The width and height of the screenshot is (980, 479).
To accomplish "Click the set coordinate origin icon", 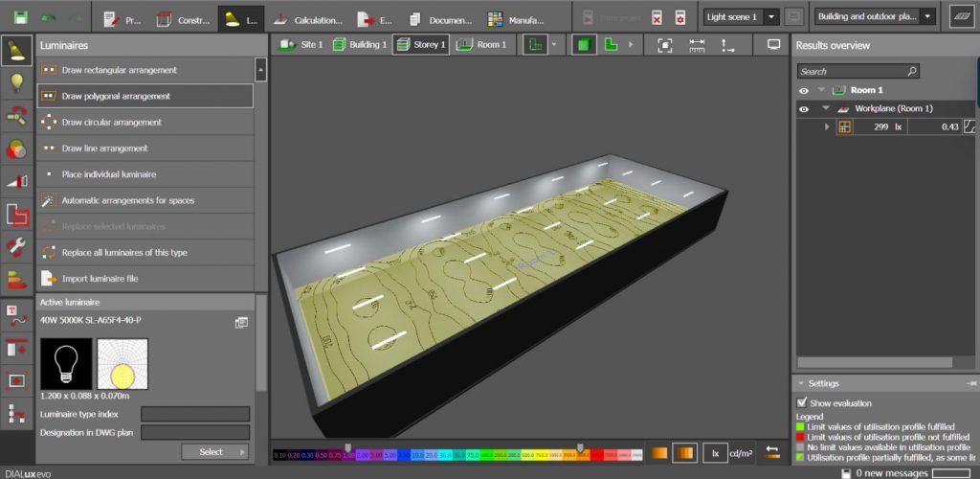I will pyautogui.click(x=728, y=44).
